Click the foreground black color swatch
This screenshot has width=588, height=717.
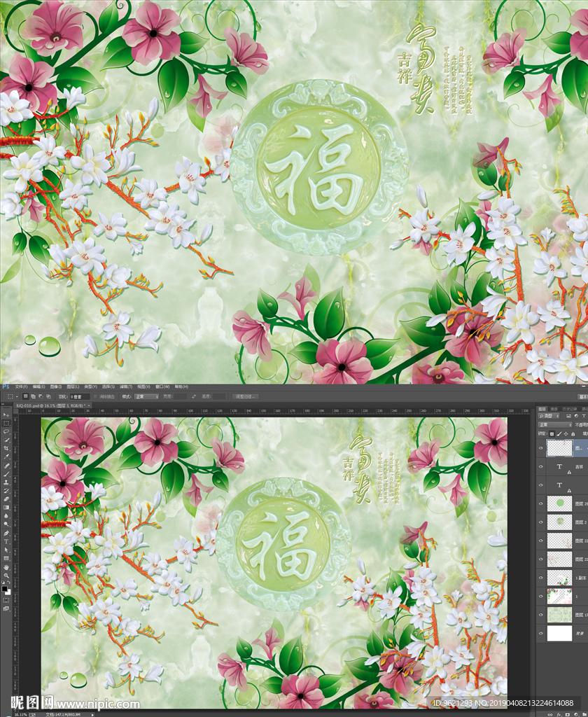(3, 589)
